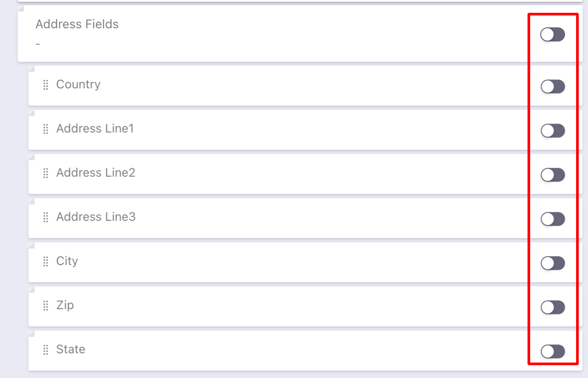Toggle the City field switch
Screen dimensions: 588x378
pos(552,263)
